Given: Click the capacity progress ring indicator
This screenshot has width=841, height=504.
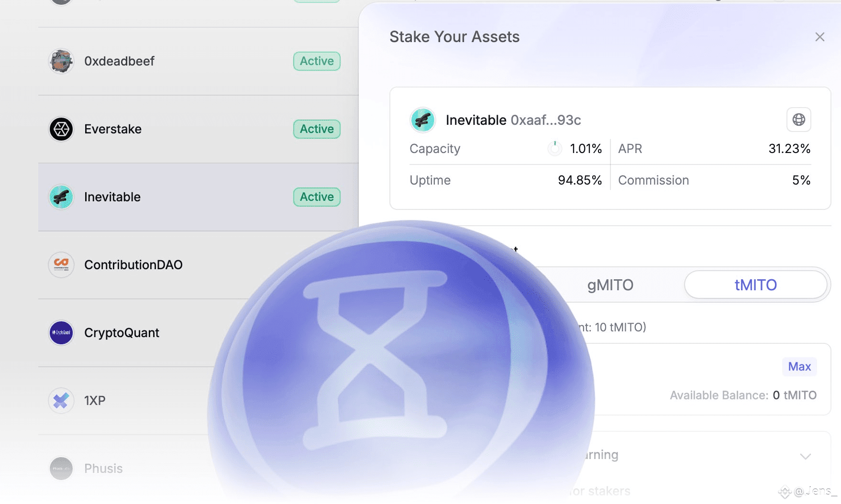Looking at the screenshot, I should (555, 149).
